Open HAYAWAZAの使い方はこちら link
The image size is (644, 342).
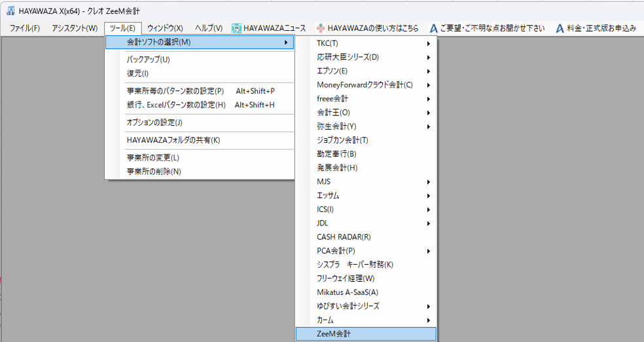373,28
